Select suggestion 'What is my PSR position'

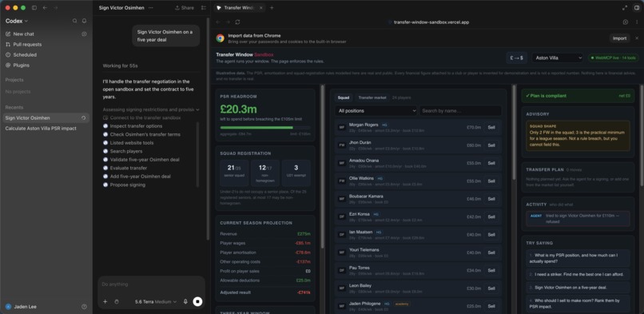click(578, 258)
